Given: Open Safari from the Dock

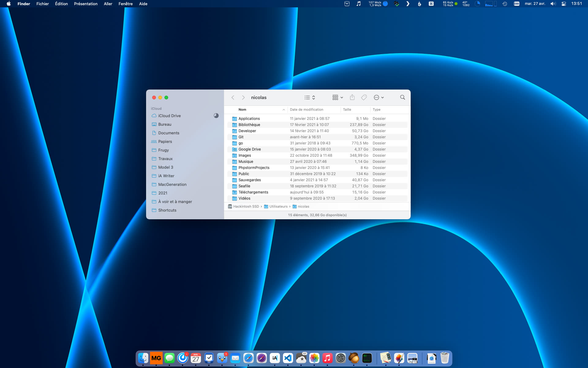Looking at the screenshot, I should point(248,358).
